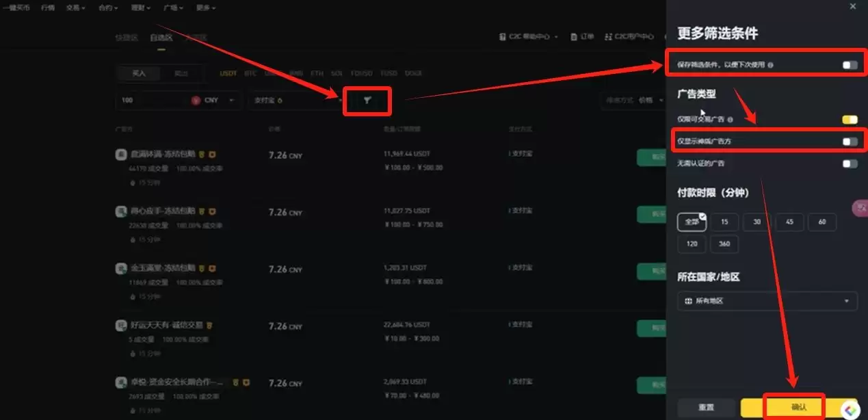Switch to the 快捷区 tab
Screen dimensions: 868x420
click(x=127, y=38)
